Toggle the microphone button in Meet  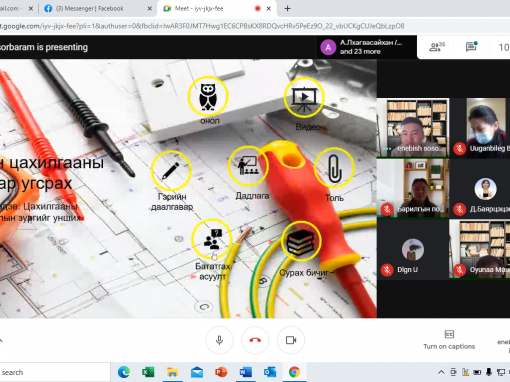[x=219, y=340]
